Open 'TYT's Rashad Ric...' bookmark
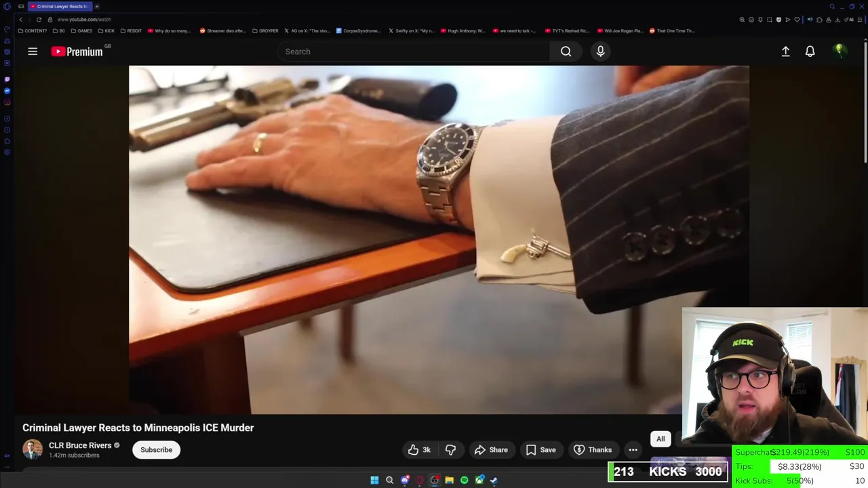868x488 pixels. (568, 30)
